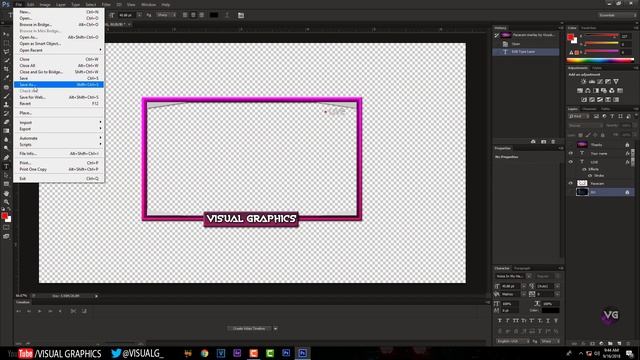This screenshot has height=360, width=640.
Task: Choose Place from the File menu
Action: tap(58, 113)
